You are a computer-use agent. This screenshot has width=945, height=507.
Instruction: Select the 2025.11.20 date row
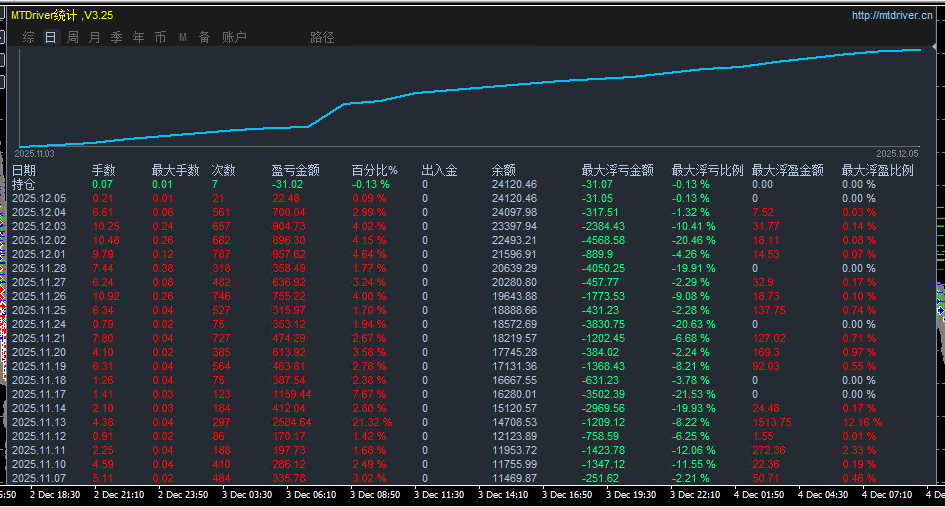39,352
